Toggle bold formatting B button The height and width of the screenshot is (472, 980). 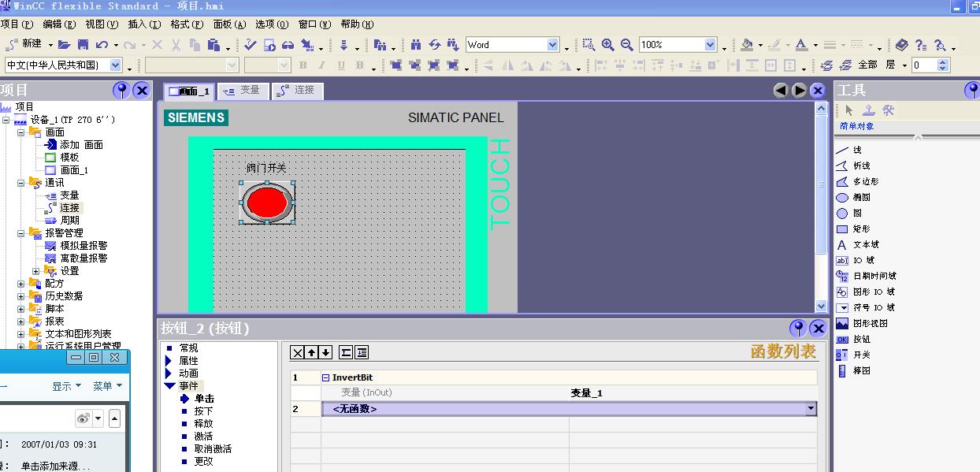pyautogui.click(x=303, y=65)
